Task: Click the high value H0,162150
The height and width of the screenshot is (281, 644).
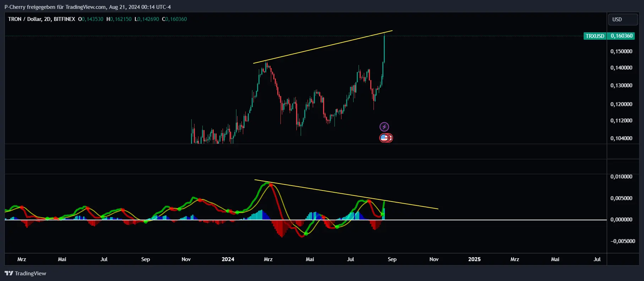Action: click(119, 19)
